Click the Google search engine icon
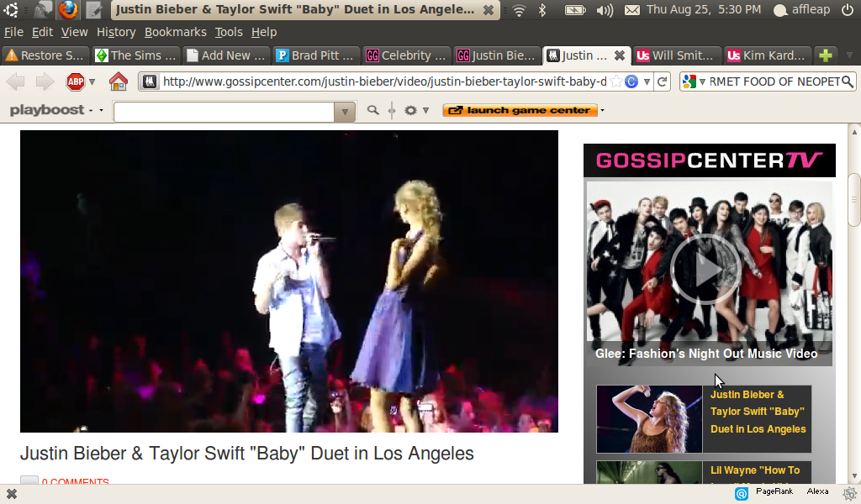 click(x=689, y=81)
